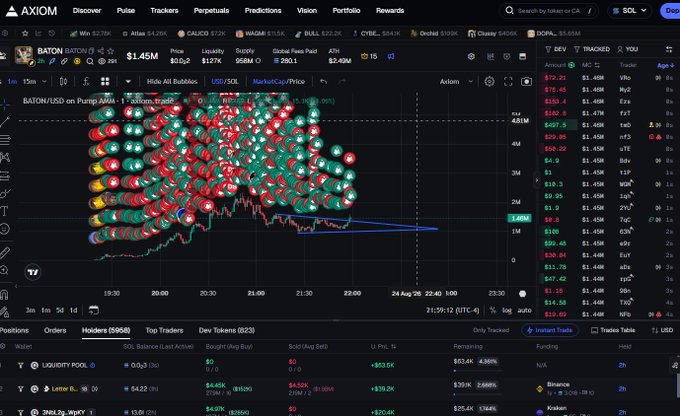Take a chart snapshot with camera icon
This screenshot has width=680, height=416.
coord(526,81)
